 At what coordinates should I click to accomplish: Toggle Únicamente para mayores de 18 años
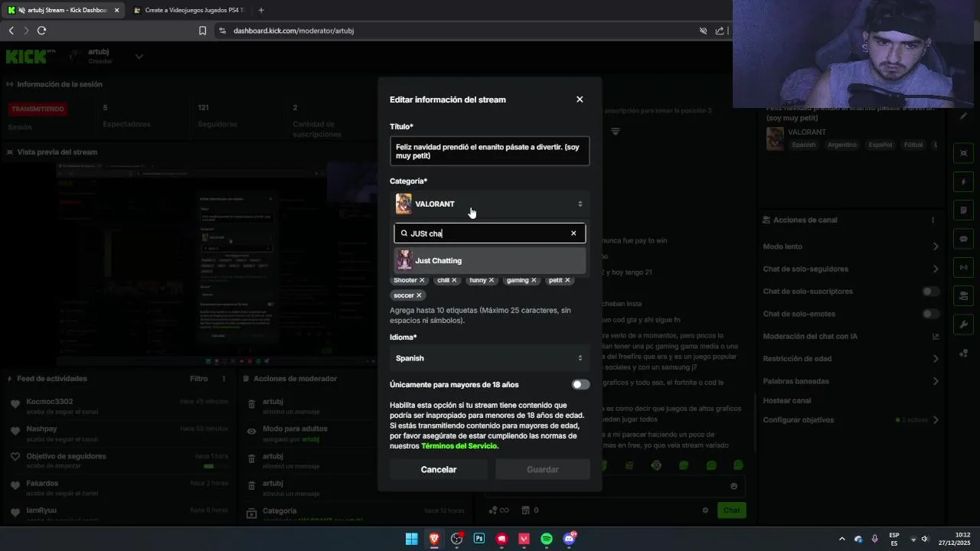click(x=580, y=384)
